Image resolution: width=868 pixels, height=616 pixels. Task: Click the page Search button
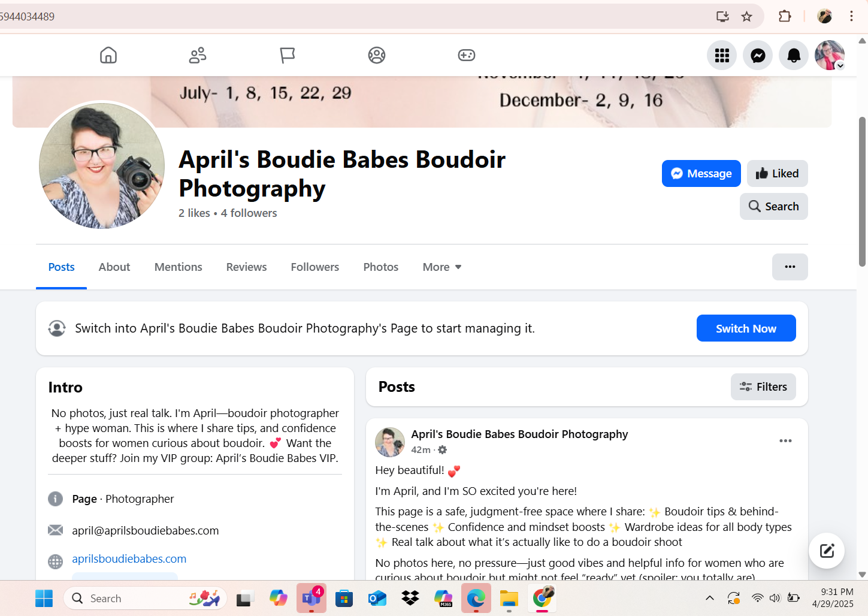773,206
